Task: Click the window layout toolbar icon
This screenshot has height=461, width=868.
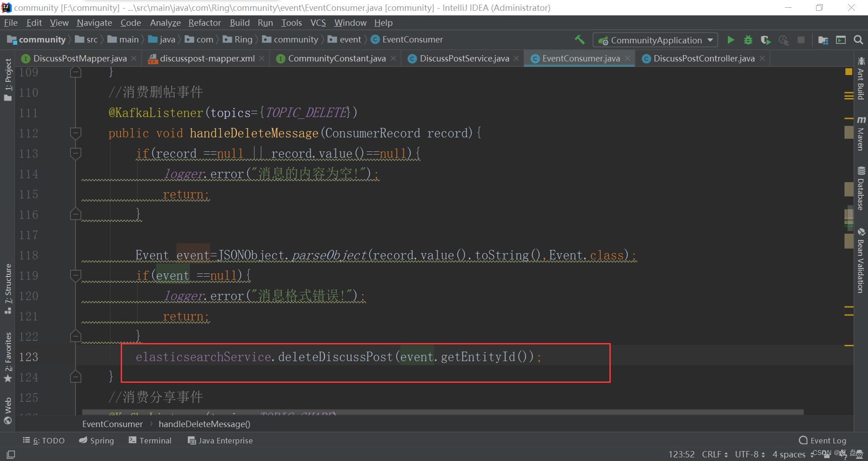Action: [x=841, y=40]
